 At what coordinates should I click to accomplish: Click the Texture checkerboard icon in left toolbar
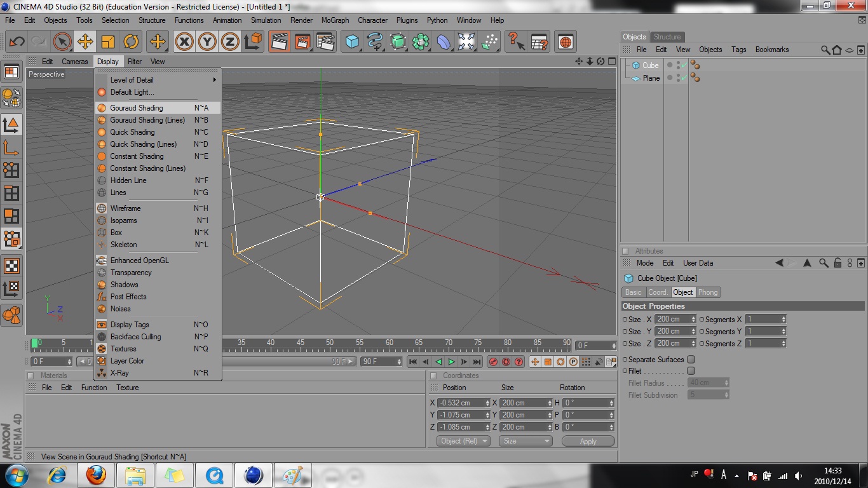tap(11, 266)
